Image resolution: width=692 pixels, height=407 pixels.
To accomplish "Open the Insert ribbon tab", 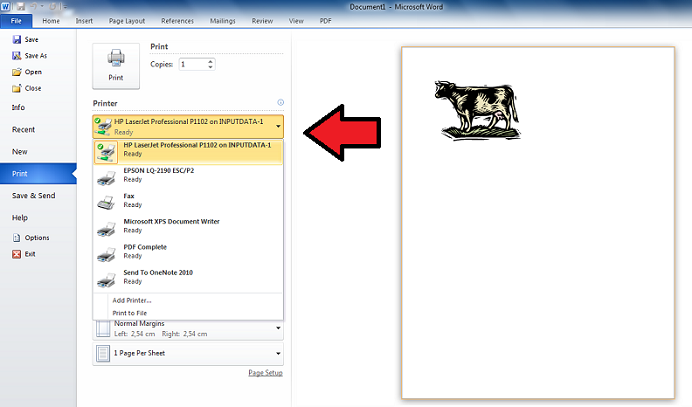I will 84,21.
